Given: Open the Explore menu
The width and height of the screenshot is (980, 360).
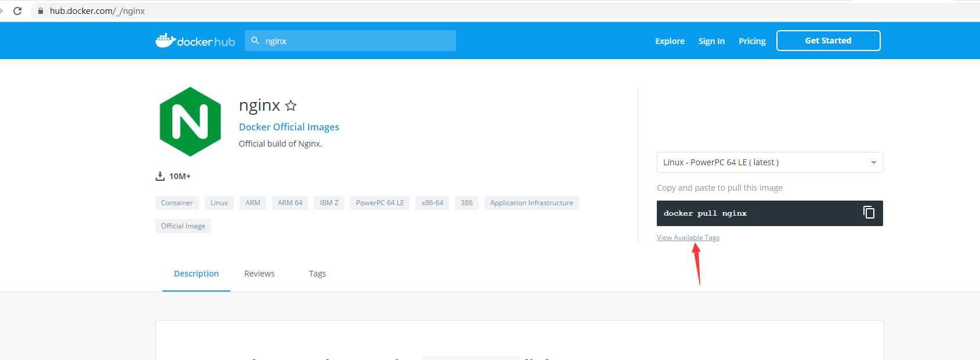Looking at the screenshot, I should click(x=670, y=41).
